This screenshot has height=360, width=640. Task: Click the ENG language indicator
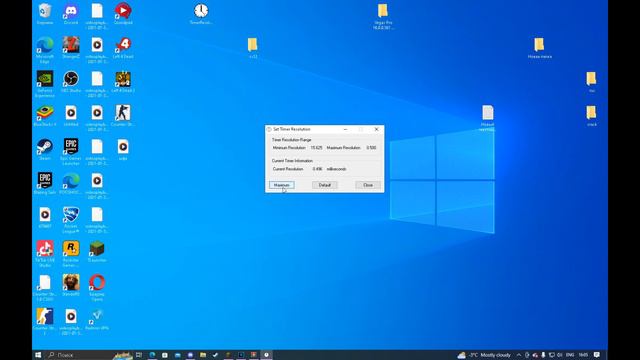tap(570, 355)
